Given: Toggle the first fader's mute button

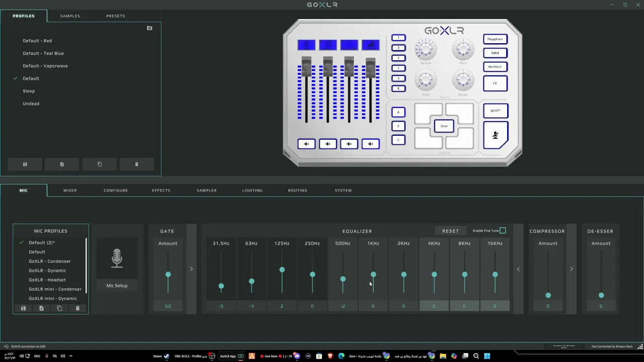Looking at the screenshot, I should point(306,144).
